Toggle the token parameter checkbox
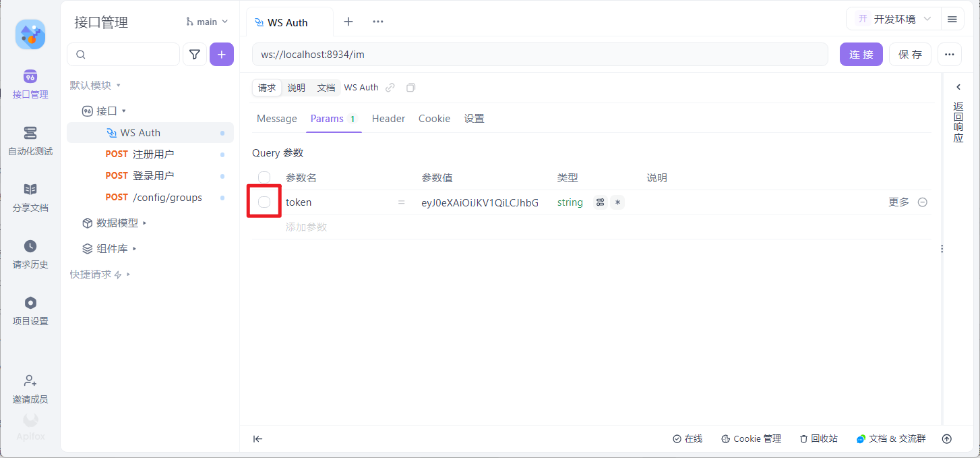980x458 pixels. tap(264, 202)
